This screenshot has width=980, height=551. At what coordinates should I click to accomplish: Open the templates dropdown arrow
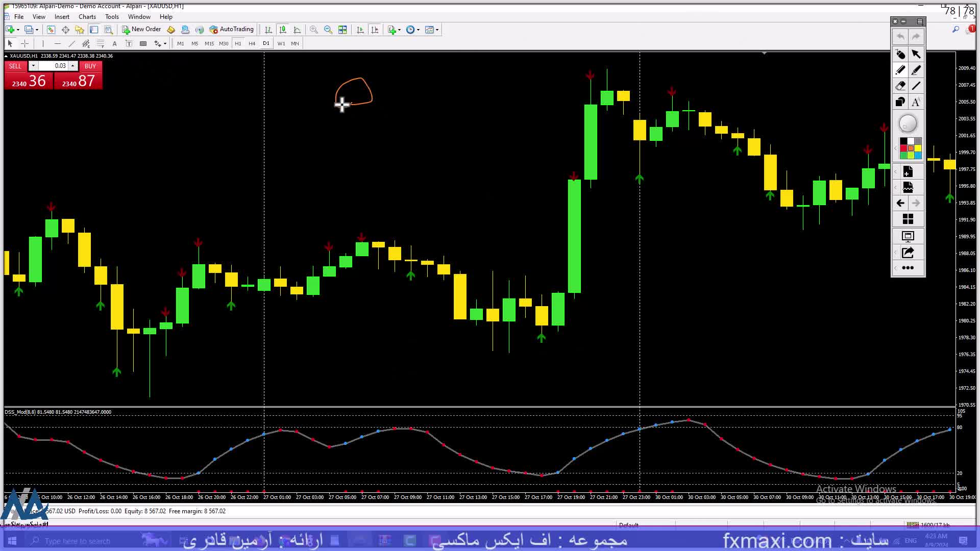(x=437, y=30)
